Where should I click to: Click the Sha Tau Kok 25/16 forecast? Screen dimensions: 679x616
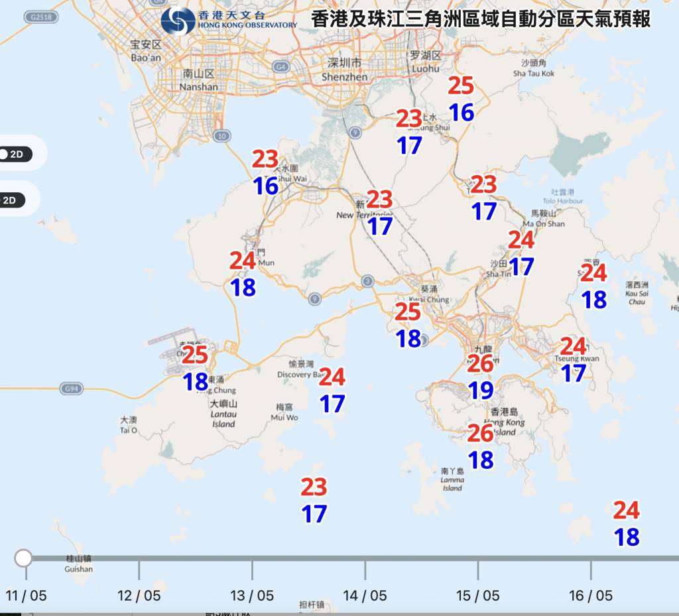pos(462,99)
